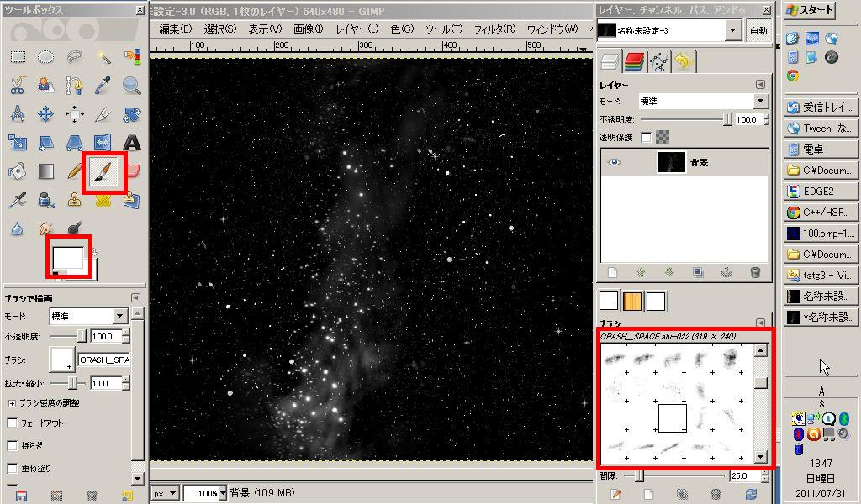Image resolution: width=861 pixels, height=504 pixels.
Task: Select the Alignment tool
Action: click(75, 114)
